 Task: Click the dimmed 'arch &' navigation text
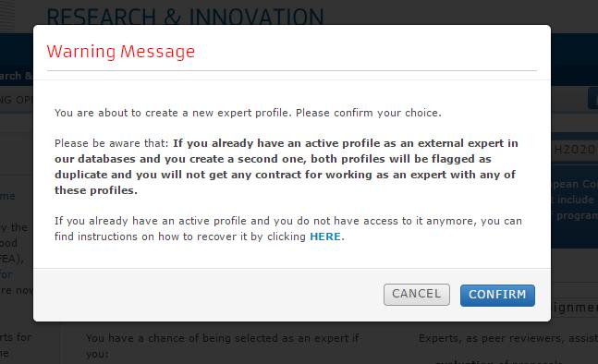point(16,76)
